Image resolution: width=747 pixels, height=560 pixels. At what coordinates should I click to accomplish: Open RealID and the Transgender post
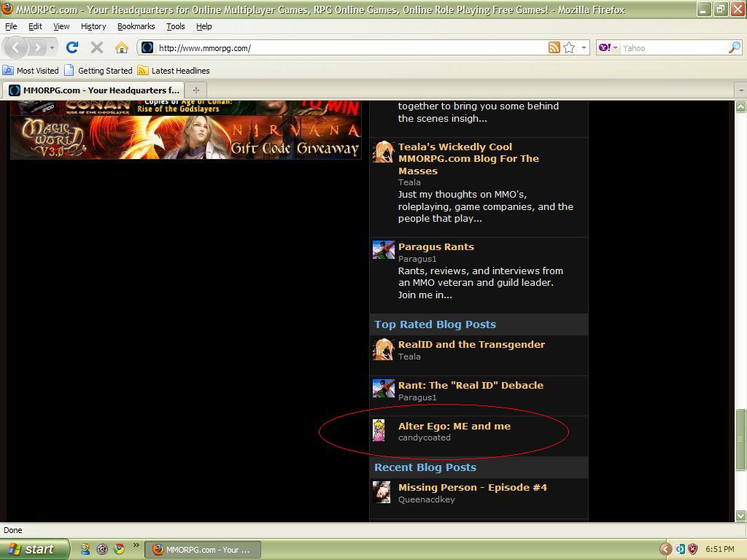tap(472, 344)
